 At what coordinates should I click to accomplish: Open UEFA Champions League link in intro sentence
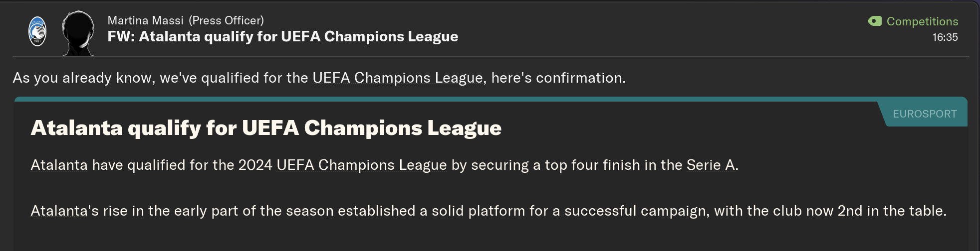click(397, 78)
